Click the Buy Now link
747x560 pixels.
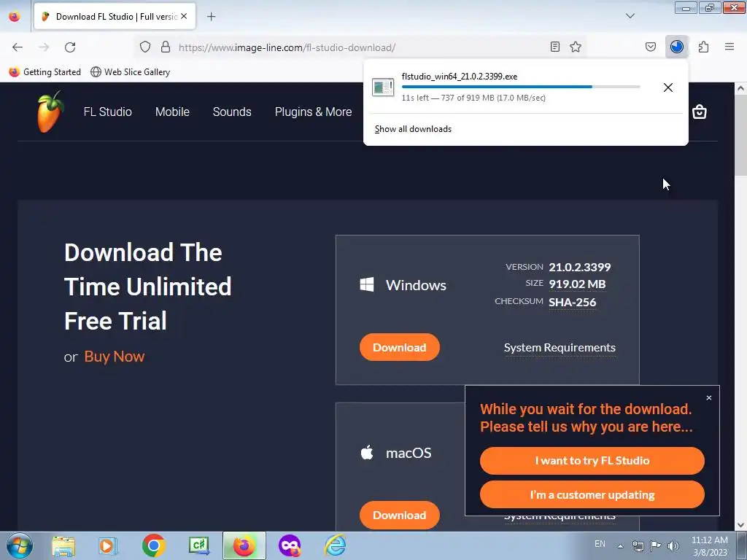click(115, 357)
